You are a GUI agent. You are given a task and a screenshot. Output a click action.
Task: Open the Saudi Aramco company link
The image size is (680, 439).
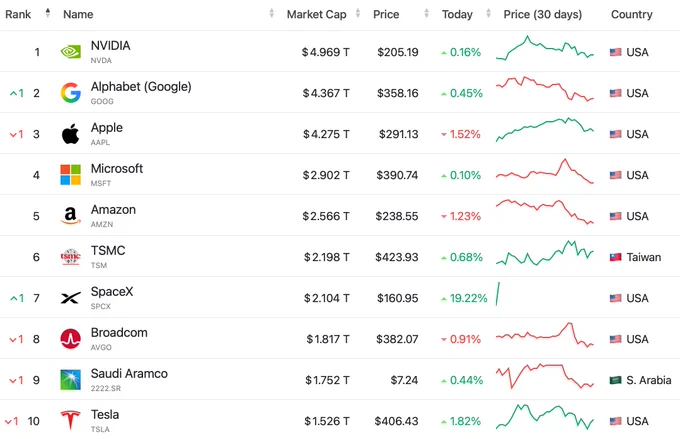click(x=129, y=373)
